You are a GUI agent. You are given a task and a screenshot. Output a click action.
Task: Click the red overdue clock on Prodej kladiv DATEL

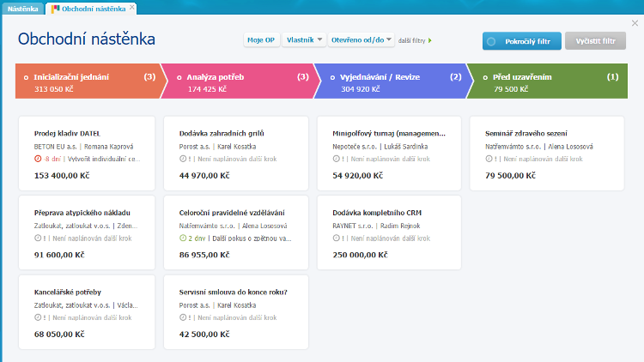pos(38,159)
